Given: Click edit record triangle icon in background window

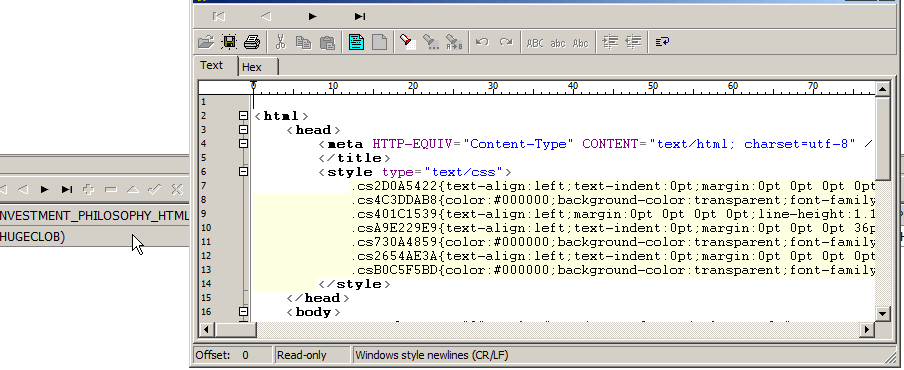Looking at the screenshot, I should (133, 189).
